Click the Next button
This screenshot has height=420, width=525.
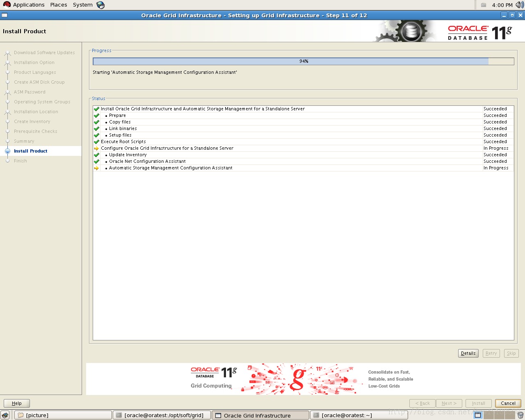point(449,403)
